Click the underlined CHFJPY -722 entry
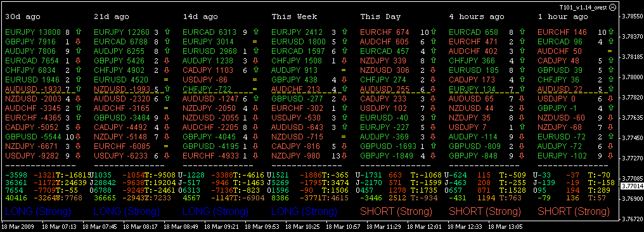Image resolution: width=644 pixels, height=232 pixels. tap(207, 89)
